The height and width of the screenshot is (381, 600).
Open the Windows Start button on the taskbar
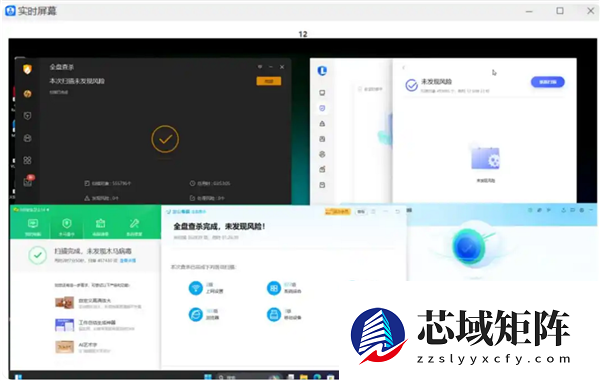click(x=208, y=377)
